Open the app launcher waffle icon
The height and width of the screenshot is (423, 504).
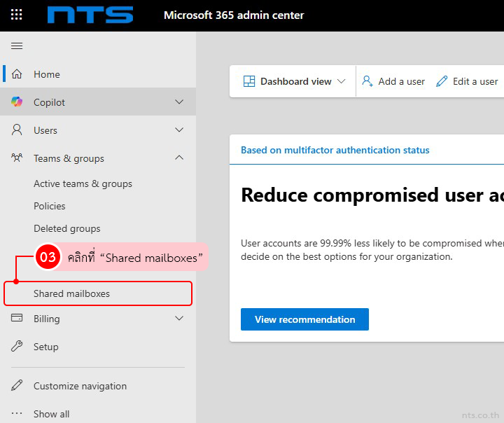[17, 15]
